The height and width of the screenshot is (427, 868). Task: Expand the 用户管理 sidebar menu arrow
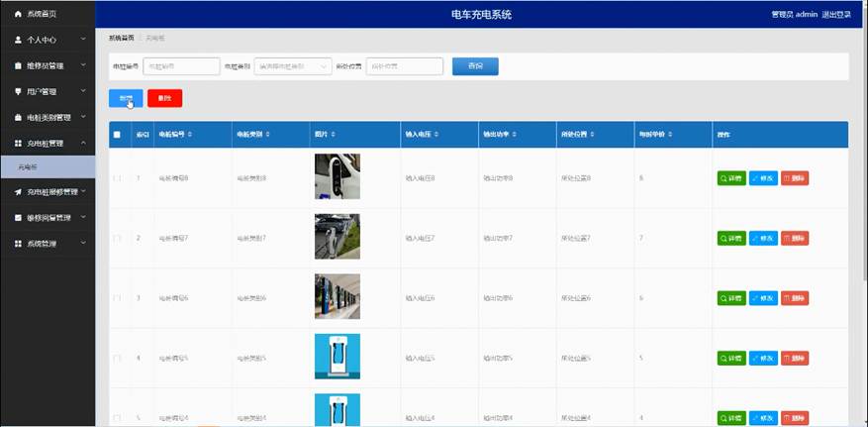click(83, 91)
